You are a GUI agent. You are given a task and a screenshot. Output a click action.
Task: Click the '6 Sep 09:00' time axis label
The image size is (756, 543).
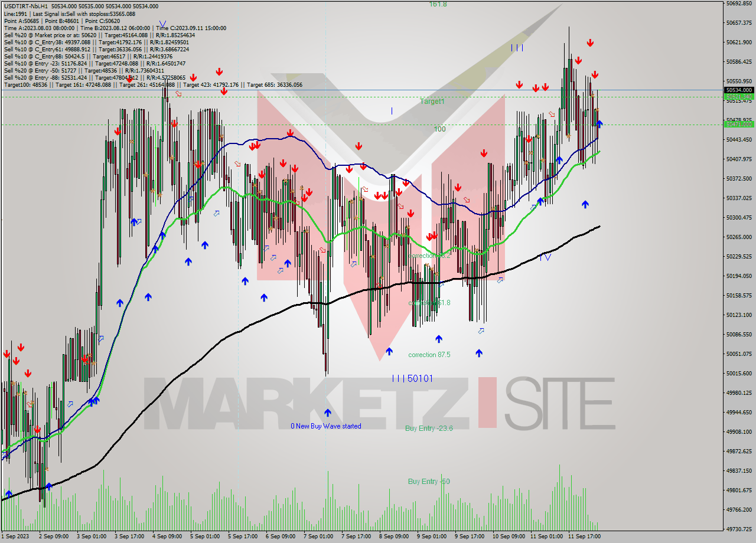tap(280, 537)
